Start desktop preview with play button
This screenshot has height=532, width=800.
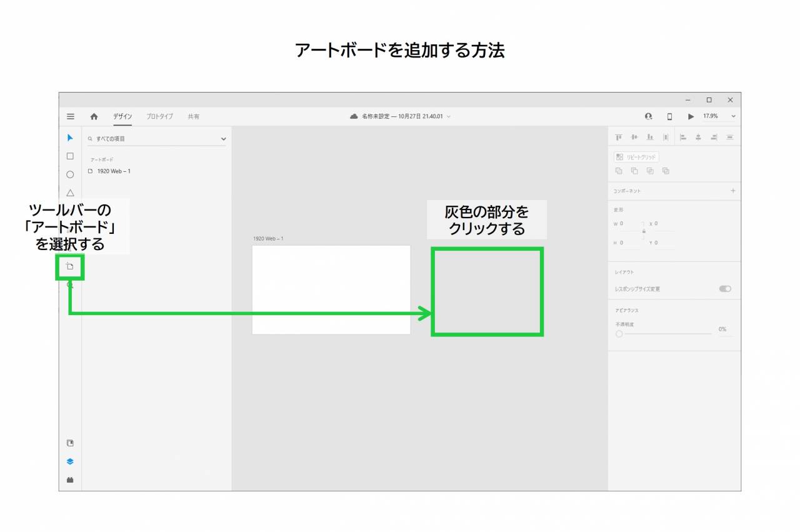[691, 116]
